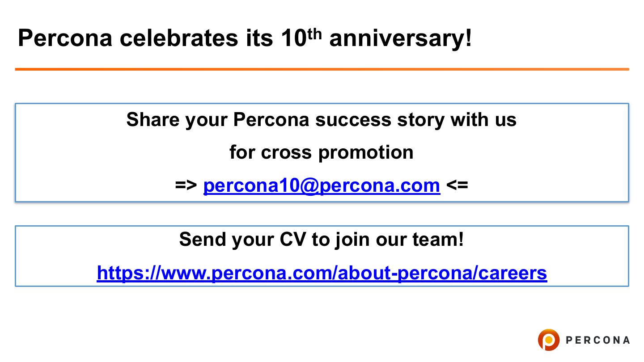Click the word "anniversary!" in the title
Image resolution: width=644 pixels, height=362 pixels.
pos(400,38)
